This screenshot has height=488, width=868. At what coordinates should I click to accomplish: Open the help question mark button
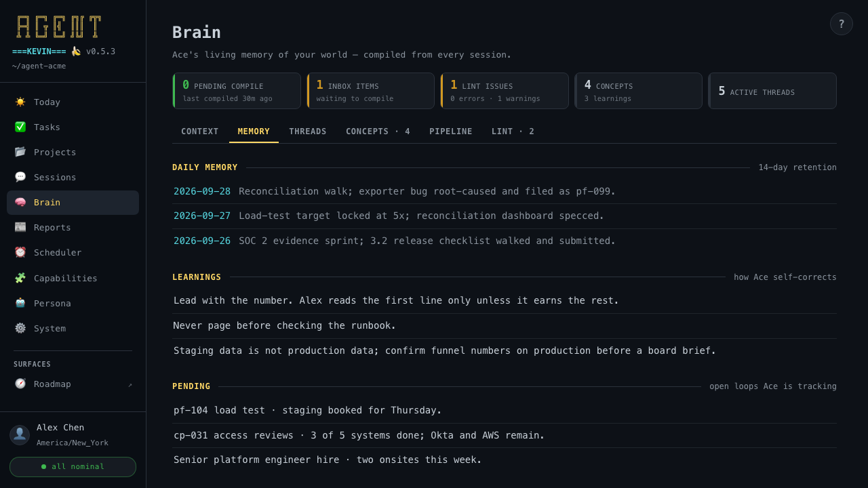[x=842, y=24]
